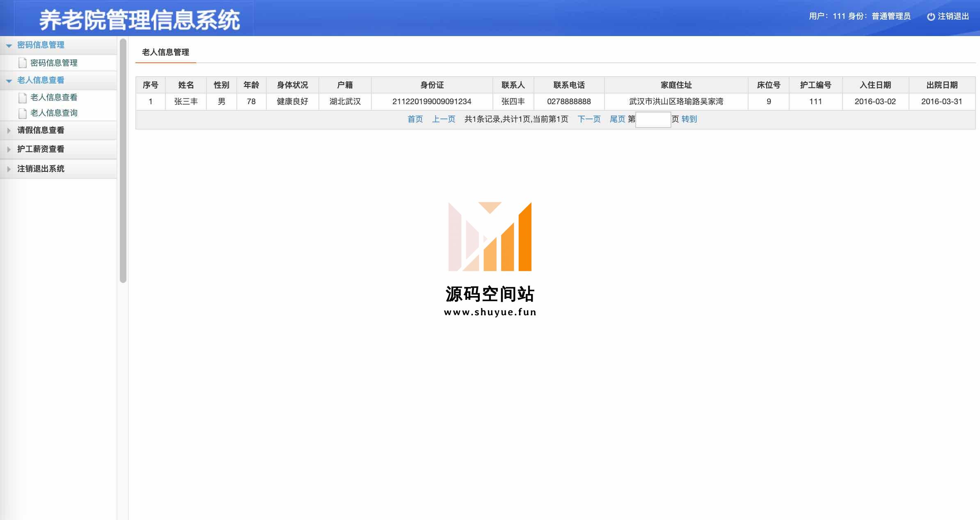Go to 上一页 previous page

(444, 119)
